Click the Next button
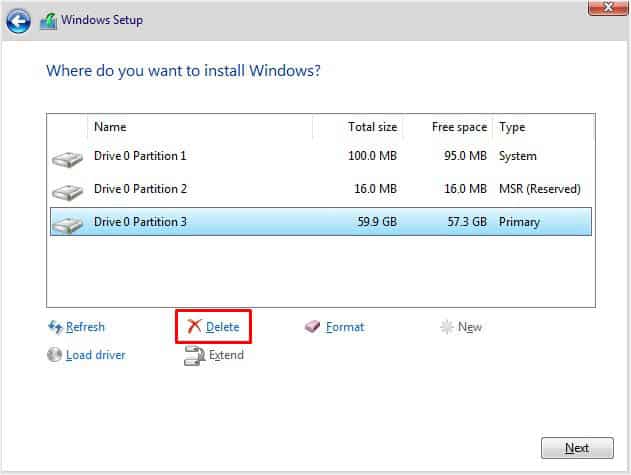631x475 pixels. point(577,448)
